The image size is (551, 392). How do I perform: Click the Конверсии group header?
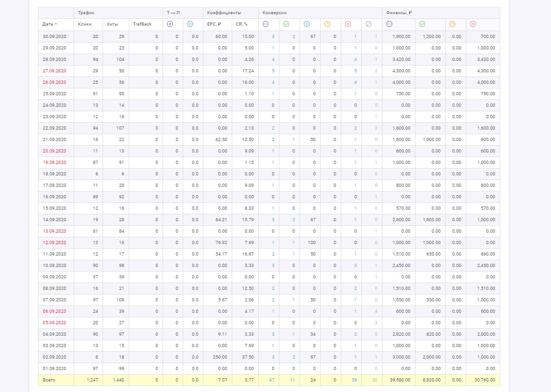275,13
